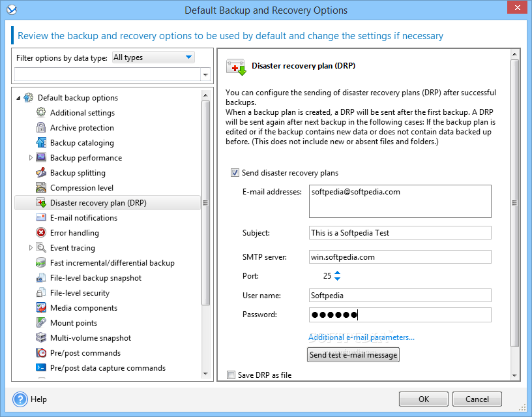The image size is (532, 417).
Task: Open the search box dropdown arrow
Action: (x=205, y=74)
